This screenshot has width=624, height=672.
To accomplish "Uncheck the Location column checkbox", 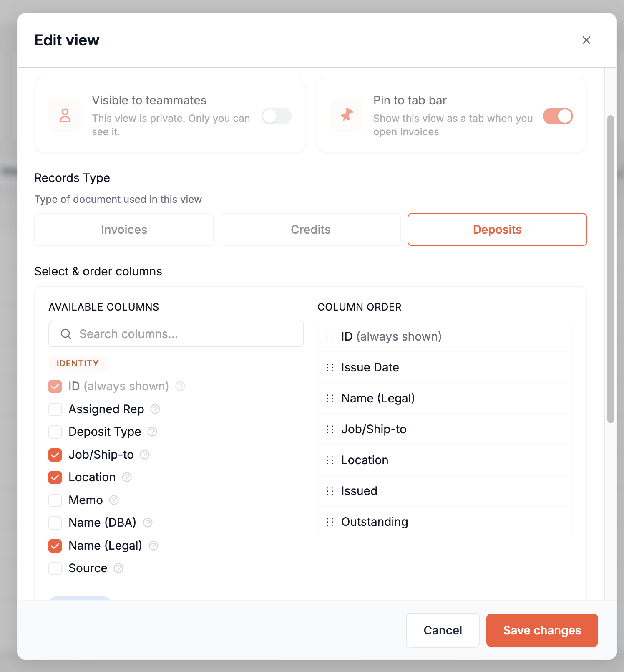I will click(x=55, y=477).
